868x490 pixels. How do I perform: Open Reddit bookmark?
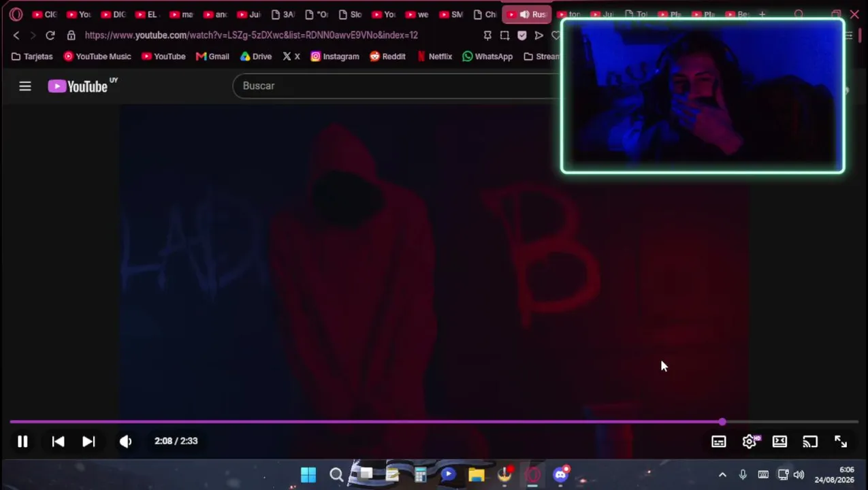[387, 56]
